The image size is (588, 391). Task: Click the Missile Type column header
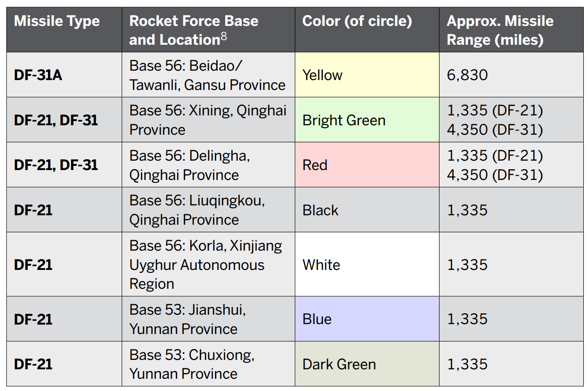(x=57, y=21)
